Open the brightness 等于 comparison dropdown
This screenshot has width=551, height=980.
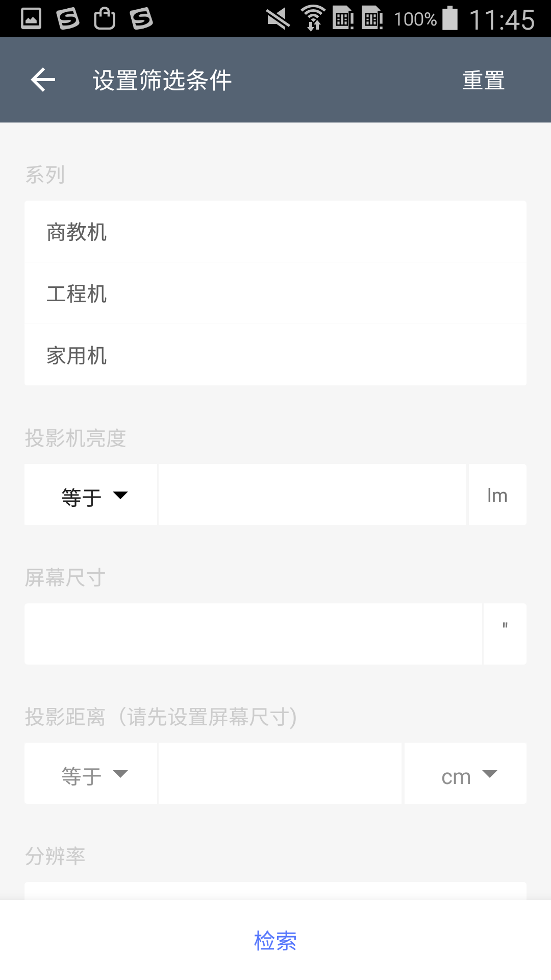point(92,495)
